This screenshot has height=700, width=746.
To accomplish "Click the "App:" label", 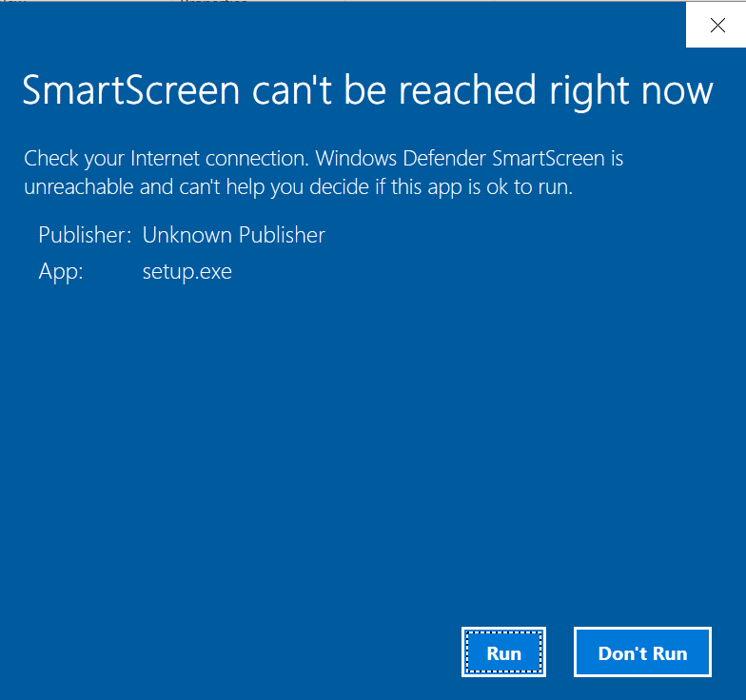I will (61, 272).
